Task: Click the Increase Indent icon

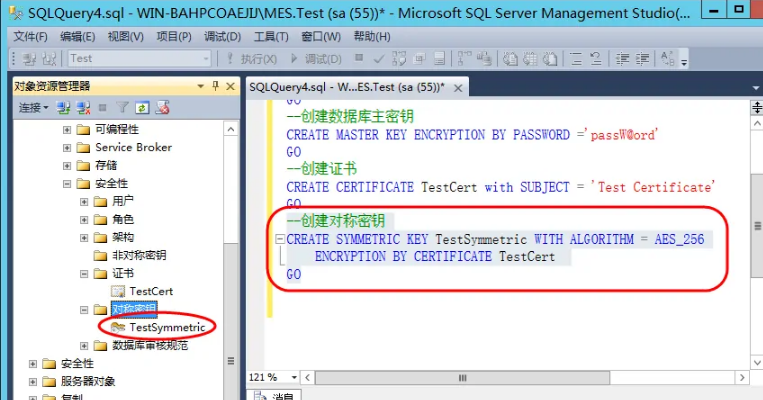Action: [x=642, y=59]
